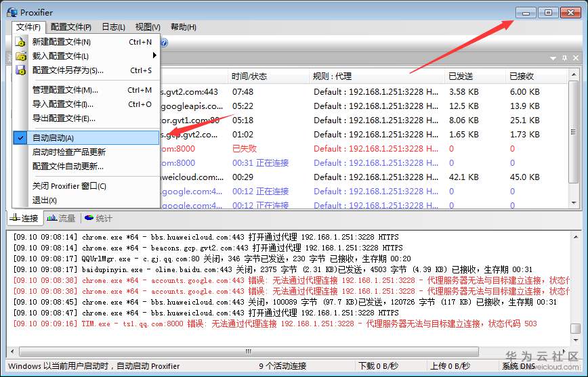Select the connection row with time 07:48
Viewport: 588px width, 377px height.
click(364, 92)
